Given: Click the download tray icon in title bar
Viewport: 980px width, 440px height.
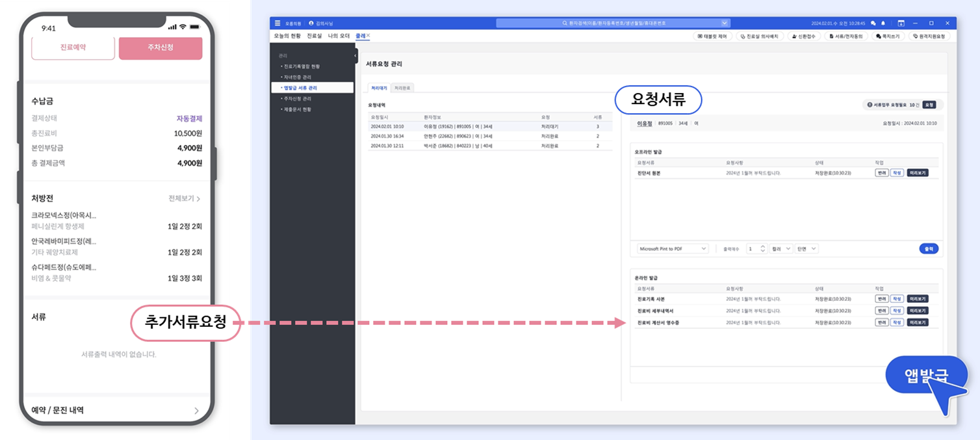Looking at the screenshot, I should (x=901, y=23).
